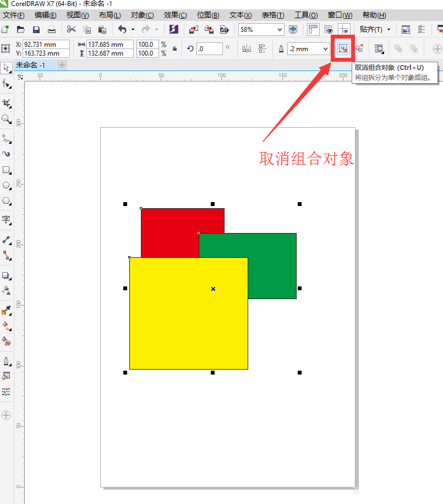Viewport: 443px width, 504px height.
Task: Select the Color Eyedropper tool
Action: pyautogui.click(x=7, y=310)
